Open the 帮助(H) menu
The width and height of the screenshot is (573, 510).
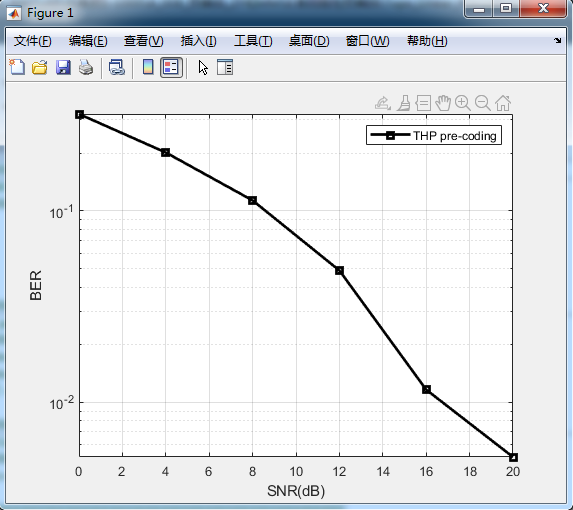[x=427, y=41]
